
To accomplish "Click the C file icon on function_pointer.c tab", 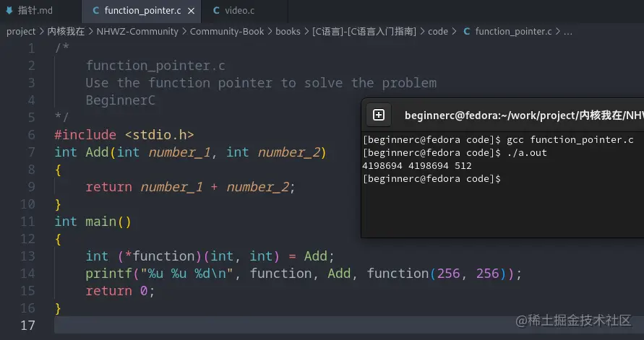I will (95, 11).
